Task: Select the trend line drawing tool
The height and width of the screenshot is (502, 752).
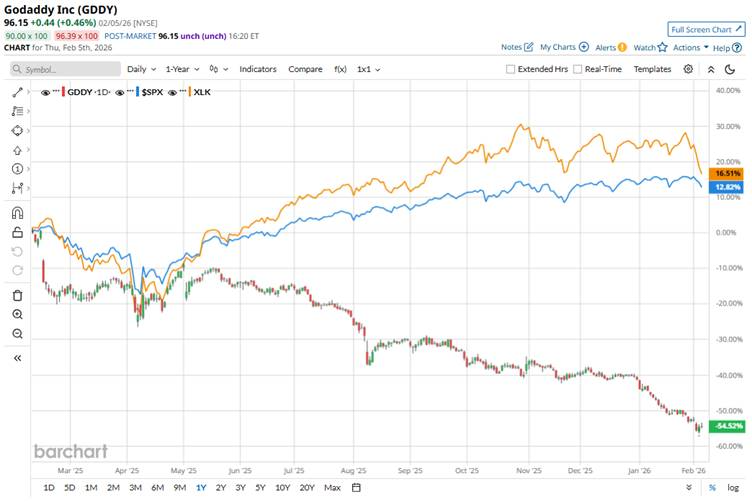Action: pos(17,92)
